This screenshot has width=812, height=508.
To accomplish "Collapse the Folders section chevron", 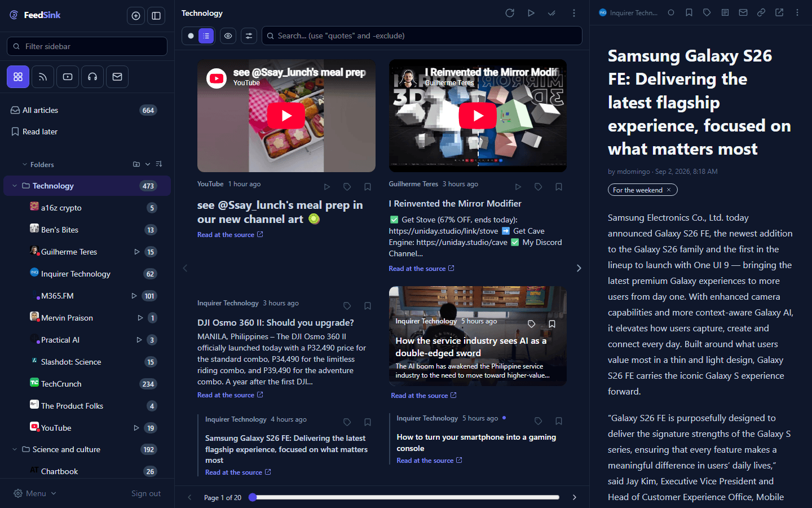I will click(x=25, y=165).
